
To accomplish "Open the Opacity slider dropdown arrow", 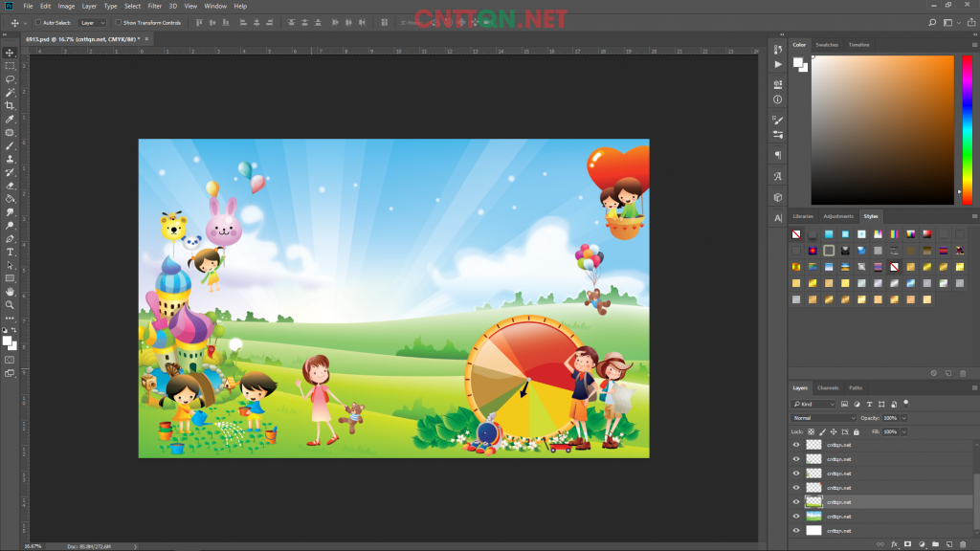I will click(903, 418).
